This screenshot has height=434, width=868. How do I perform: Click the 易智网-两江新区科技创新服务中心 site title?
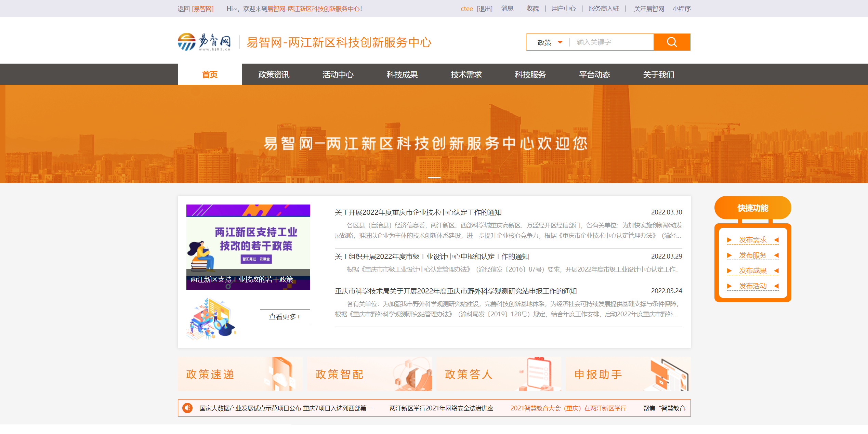pyautogui.click(x=339, y=42)
